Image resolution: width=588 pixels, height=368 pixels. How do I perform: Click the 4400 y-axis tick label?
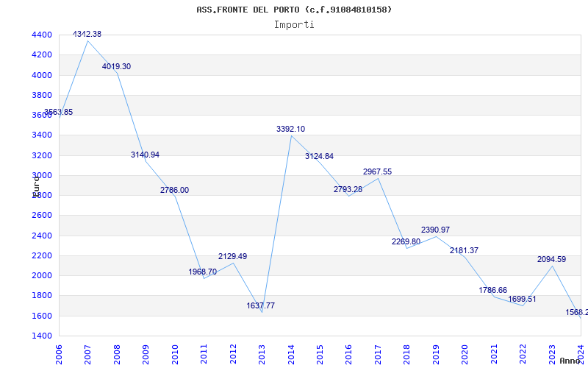pyautogui.click(x=42, y=35)
